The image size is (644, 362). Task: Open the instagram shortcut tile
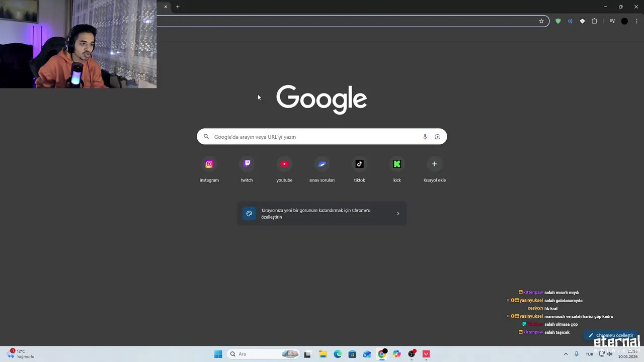[x=209, y=169]
